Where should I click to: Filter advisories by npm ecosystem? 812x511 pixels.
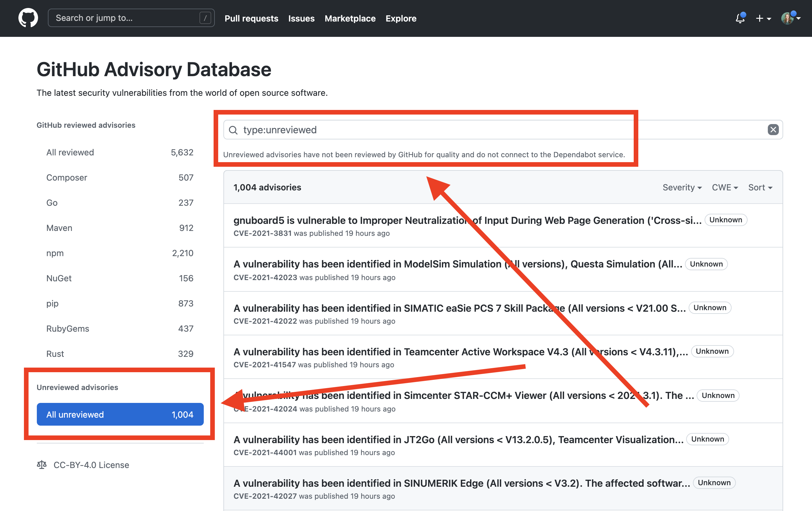point(55,253)
